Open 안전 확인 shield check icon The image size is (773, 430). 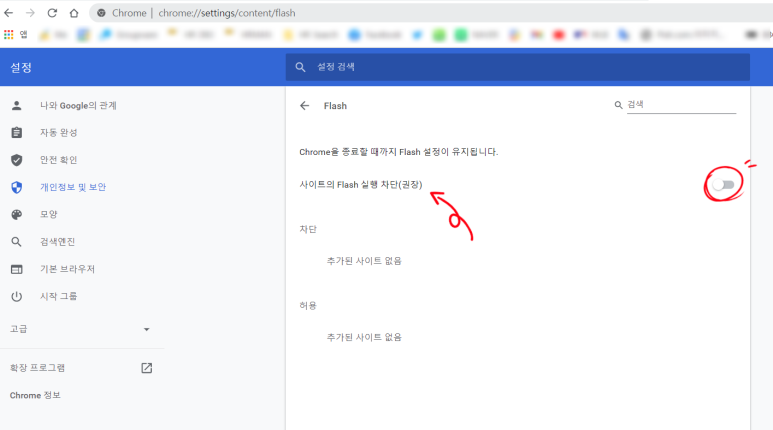point(17,160)
